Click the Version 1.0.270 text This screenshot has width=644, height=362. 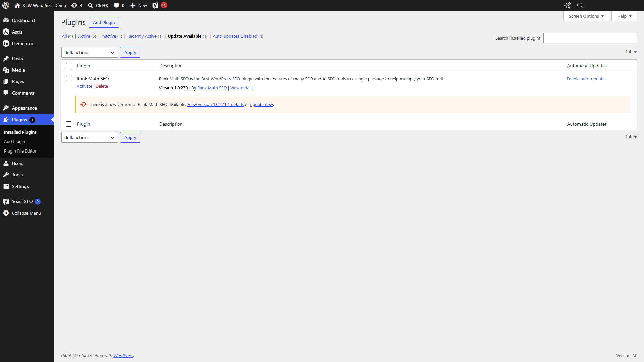click(173, 88)
